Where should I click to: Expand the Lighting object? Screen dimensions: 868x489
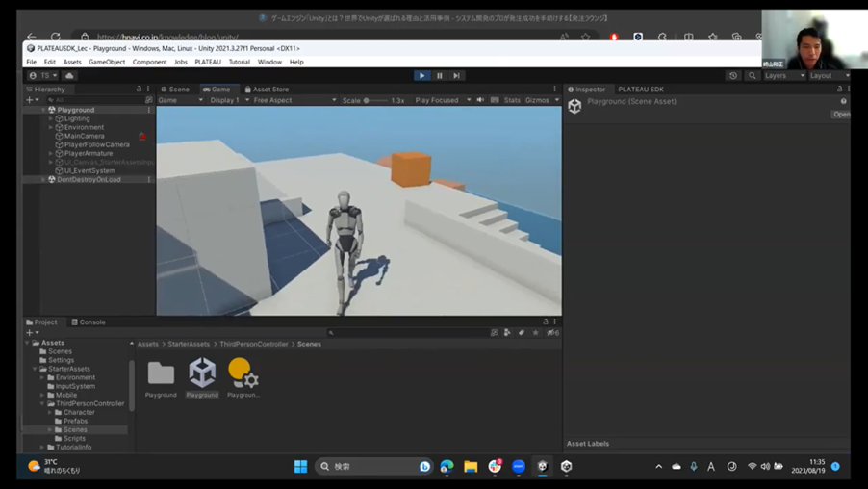(x=51, y=118)
